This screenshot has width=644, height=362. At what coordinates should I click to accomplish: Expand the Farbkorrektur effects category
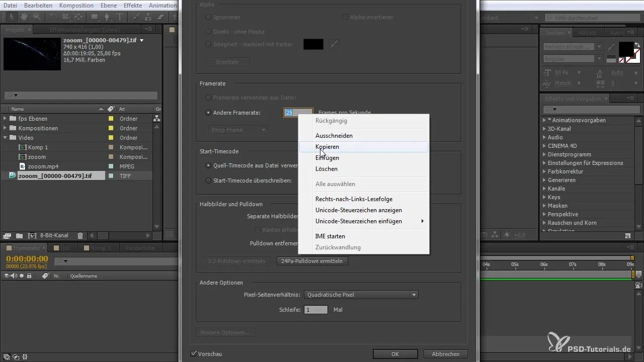pyautogui.click(x=544, y=171)
